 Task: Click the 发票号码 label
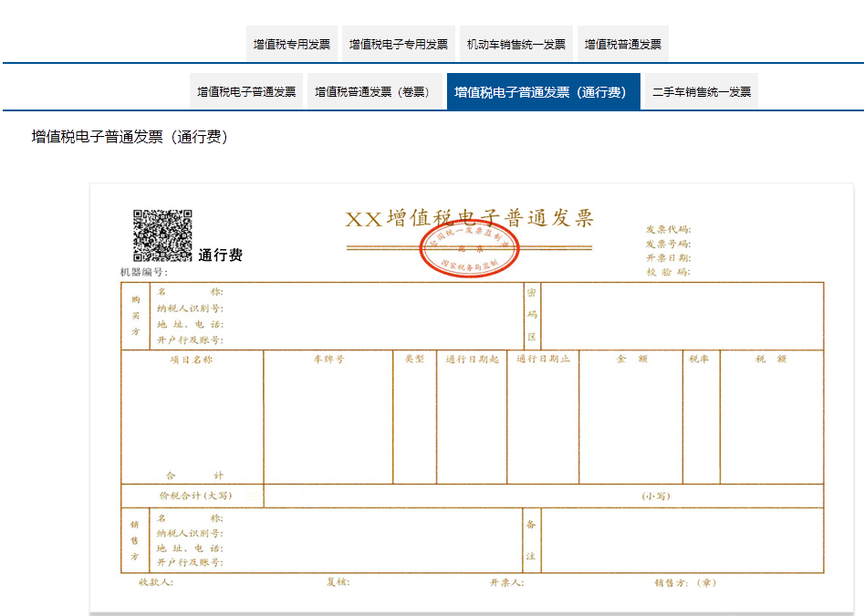669,244
